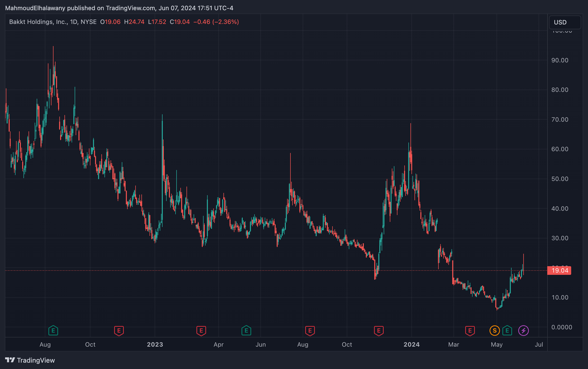Image resolution: width=588 pixels, height=369 pixels.
Task: Click the 2024 label on time axis
Action: pyautogui.click(x=411, y=345)
